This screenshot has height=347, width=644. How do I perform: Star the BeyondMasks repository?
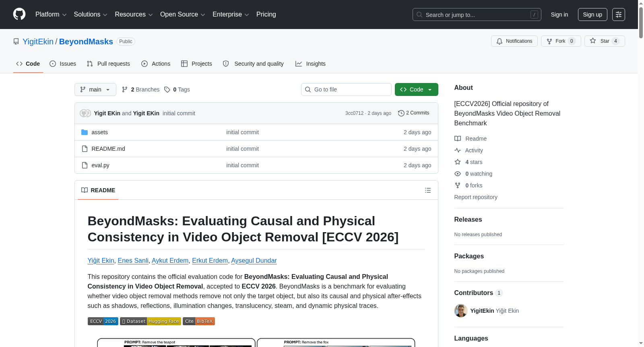[605, 41]
